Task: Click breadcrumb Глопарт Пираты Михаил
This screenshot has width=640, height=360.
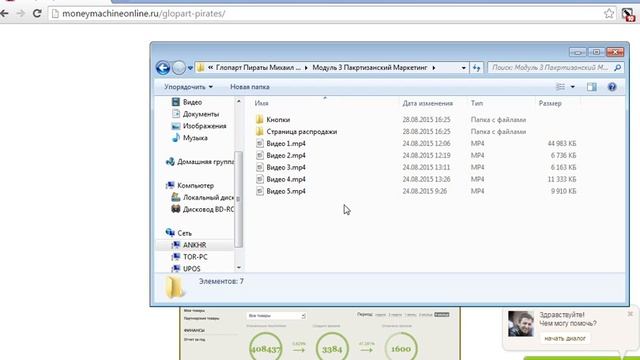Action: coord(258,67)
